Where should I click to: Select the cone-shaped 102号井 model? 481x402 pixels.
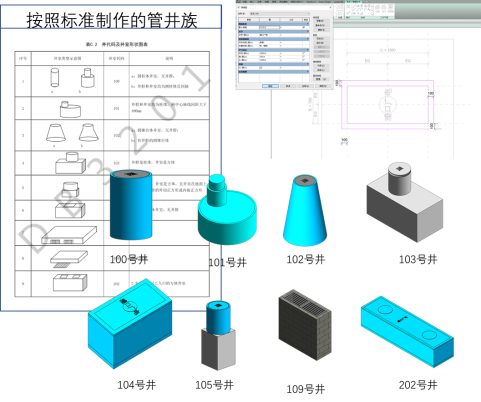tap(305, 211)
